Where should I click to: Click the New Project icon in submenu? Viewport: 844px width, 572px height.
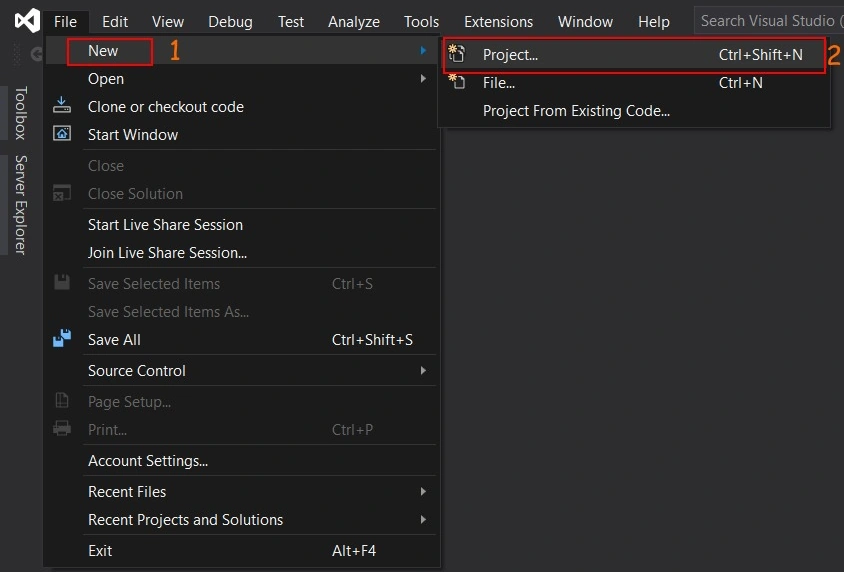click(x=456, y=54)
